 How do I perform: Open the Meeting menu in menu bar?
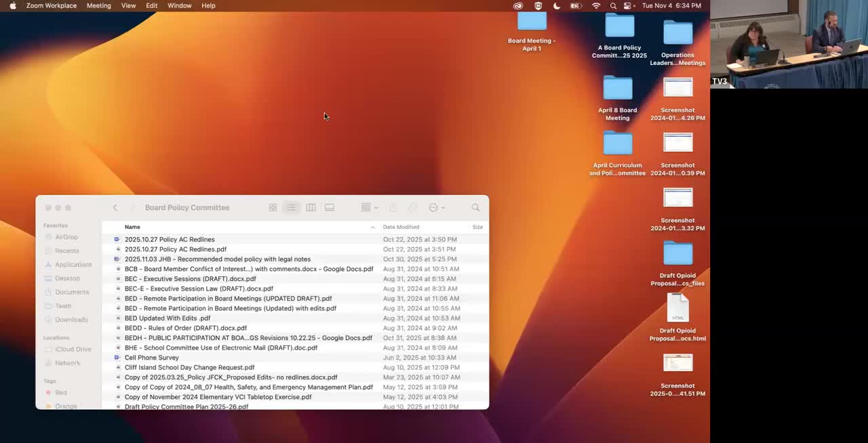pyautogui.click(x=98, y=5)
